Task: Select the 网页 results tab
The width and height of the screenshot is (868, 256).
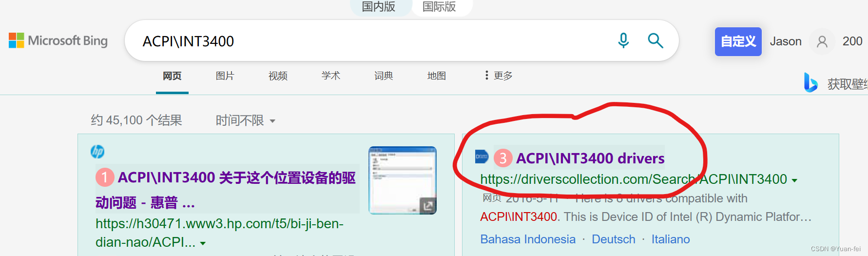Action: (x=172, y=76)
